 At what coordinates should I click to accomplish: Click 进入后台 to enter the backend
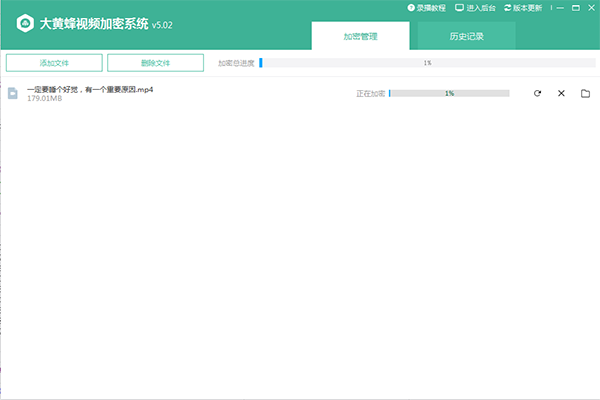pyautogui.click(x=475, y=8)
